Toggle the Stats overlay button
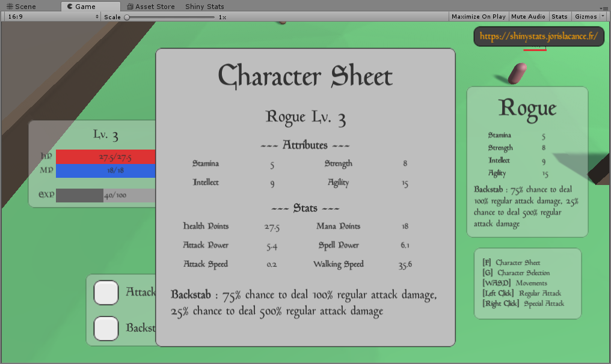This screenshot has width=611, height=364. coord(559,17)
